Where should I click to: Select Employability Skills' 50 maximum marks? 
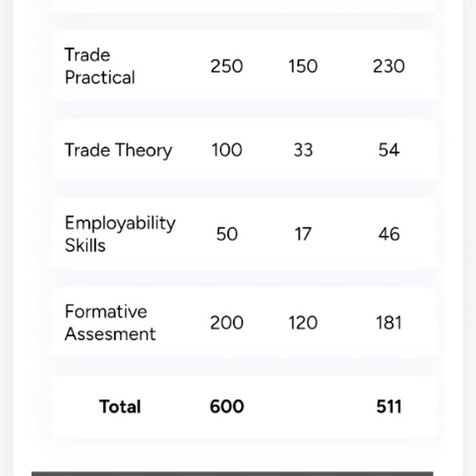pos(227,234)
